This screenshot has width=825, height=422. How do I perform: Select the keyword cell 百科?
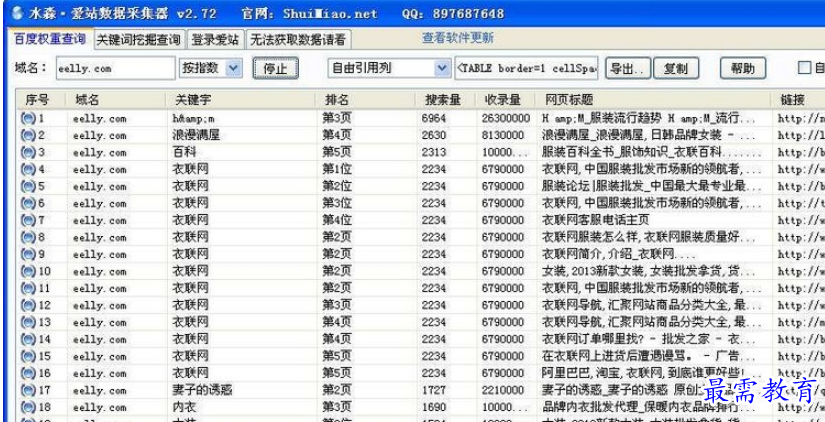[x=184, y=153]
